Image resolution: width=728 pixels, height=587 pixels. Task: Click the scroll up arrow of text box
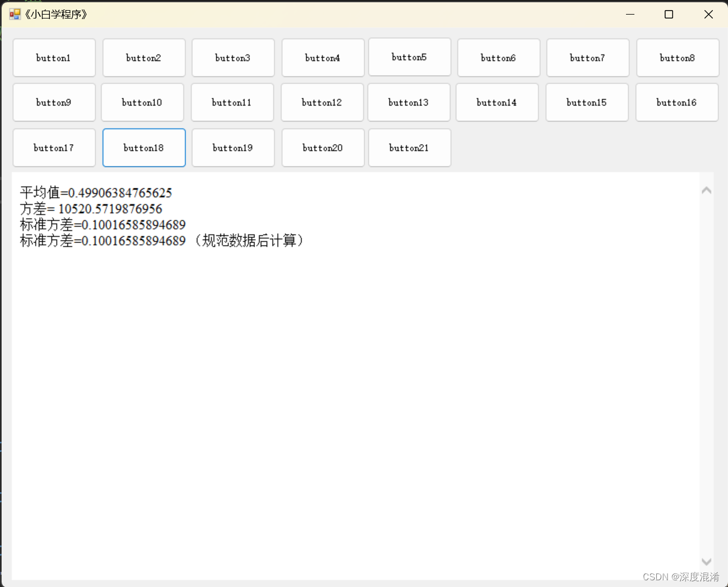[x=707, y=191]
